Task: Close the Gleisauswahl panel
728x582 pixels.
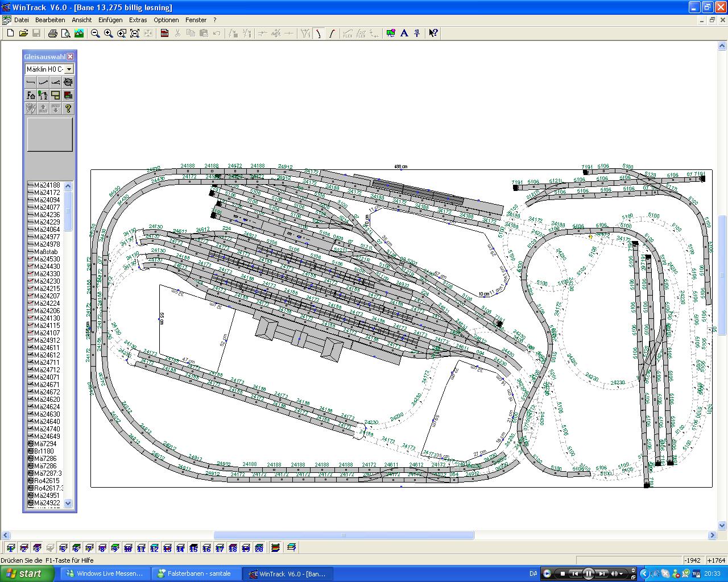Action: [x=71, y=56]
